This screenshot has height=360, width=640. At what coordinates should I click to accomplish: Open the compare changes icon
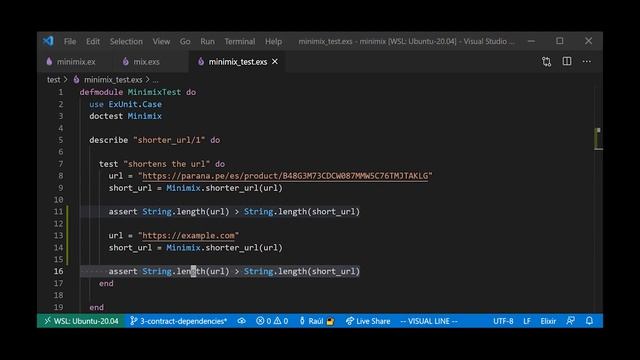547,61
